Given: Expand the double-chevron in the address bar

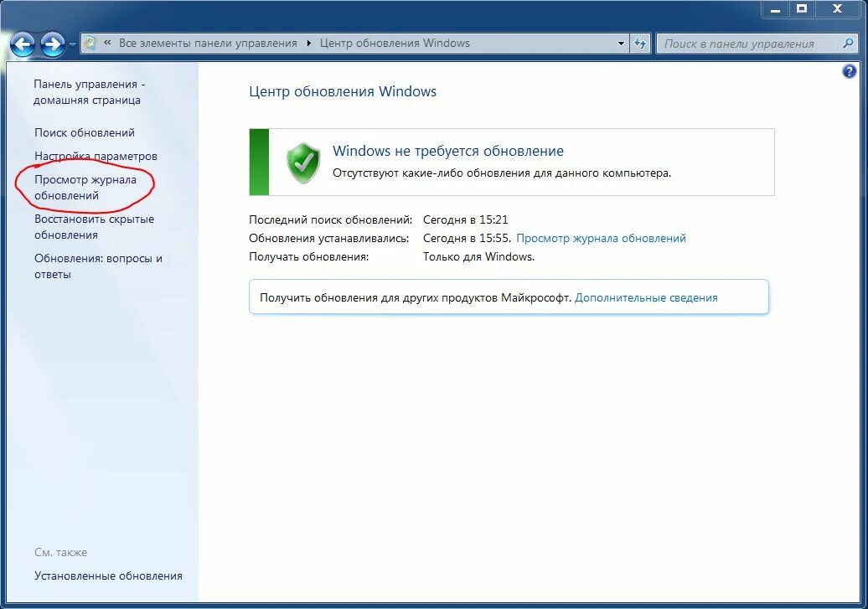Looking at the screenshot, I should pos(107,44).
